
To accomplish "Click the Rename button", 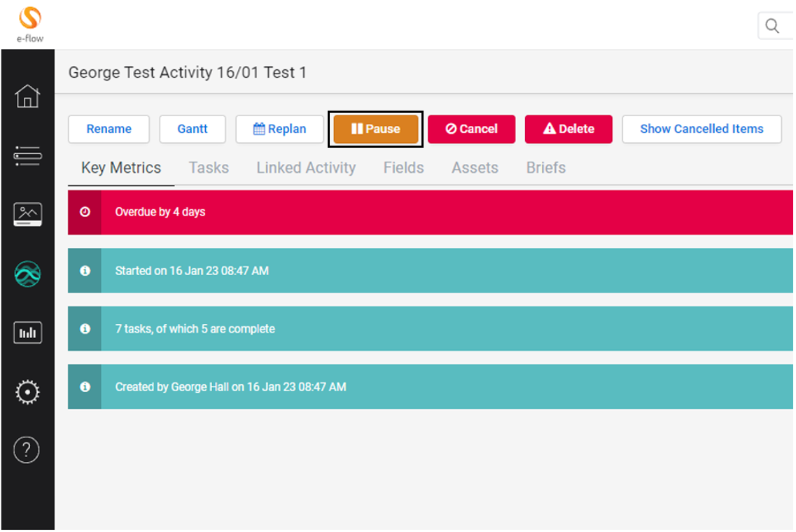I will pyautogui.click(x=109, y=129).
